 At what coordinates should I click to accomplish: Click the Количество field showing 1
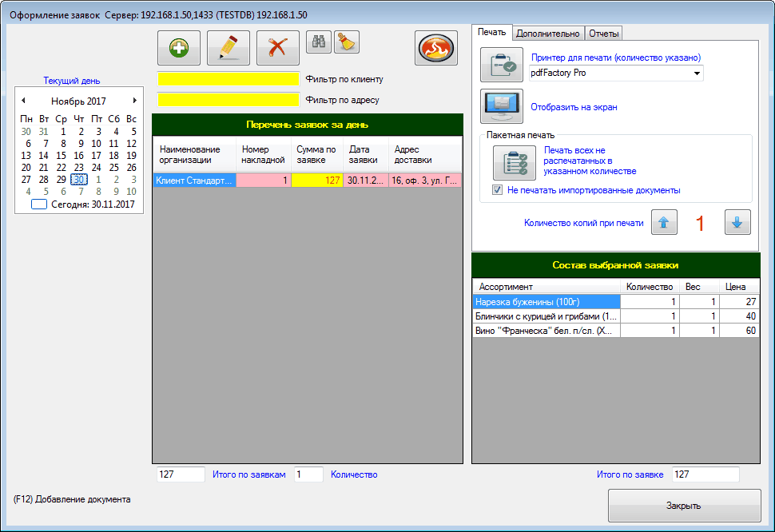coord(308,474)
